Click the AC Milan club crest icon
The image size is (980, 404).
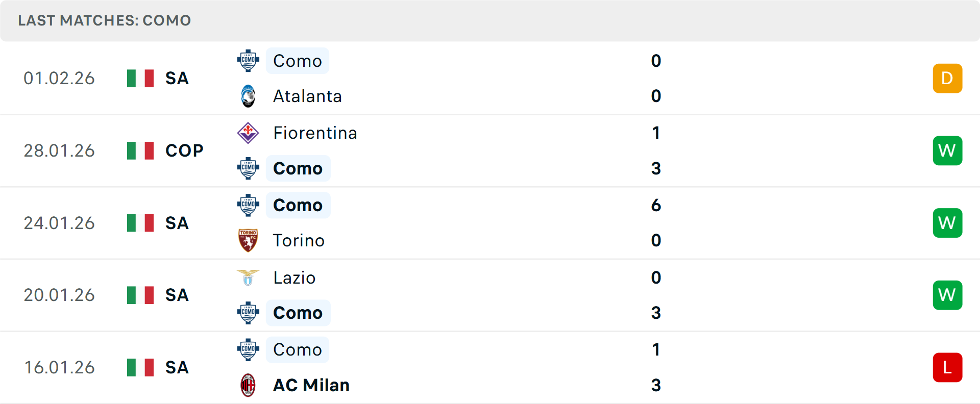248,385
